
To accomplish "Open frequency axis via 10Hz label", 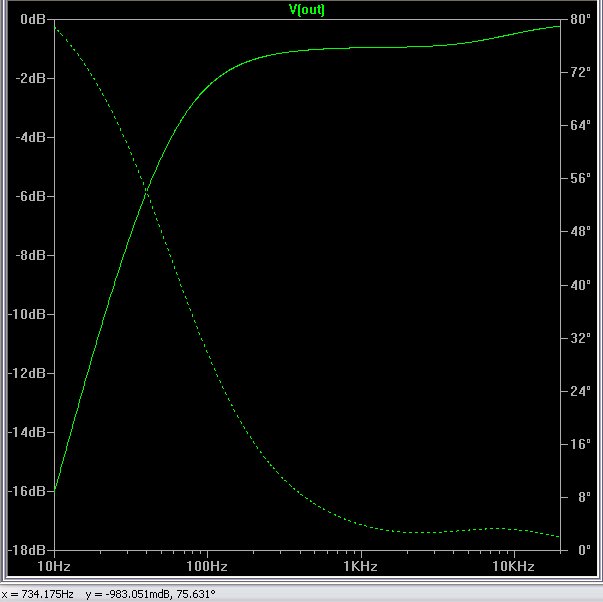I will click(53, 566).
